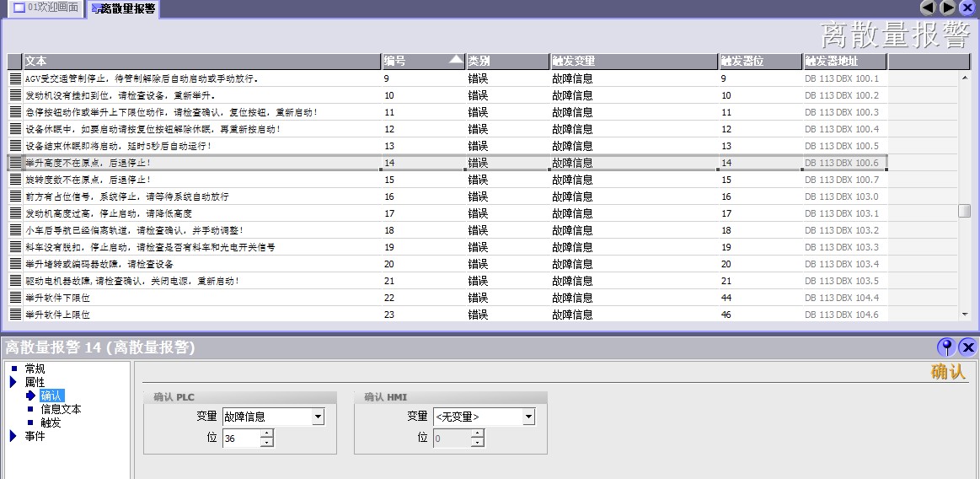Select row icon for alarm 23
This screenshot has height=479, width=980.
click(x=16, y=315)
